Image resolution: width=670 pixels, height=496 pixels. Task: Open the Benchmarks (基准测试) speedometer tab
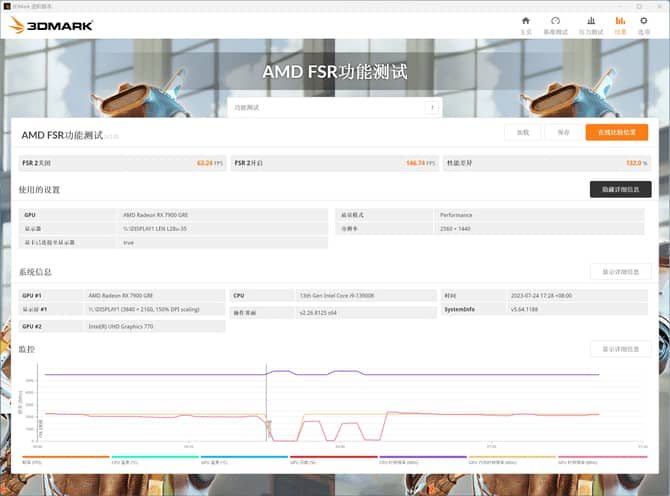point(555,26)
